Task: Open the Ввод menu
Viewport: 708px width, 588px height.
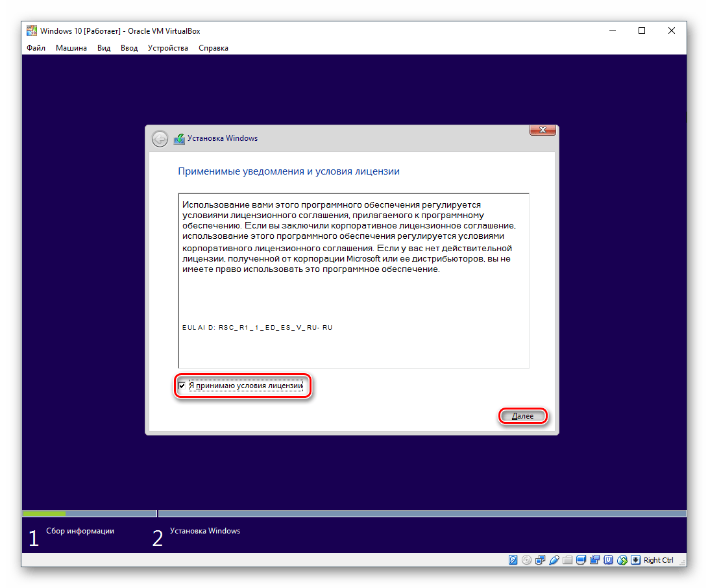Action: coord(129,48)
